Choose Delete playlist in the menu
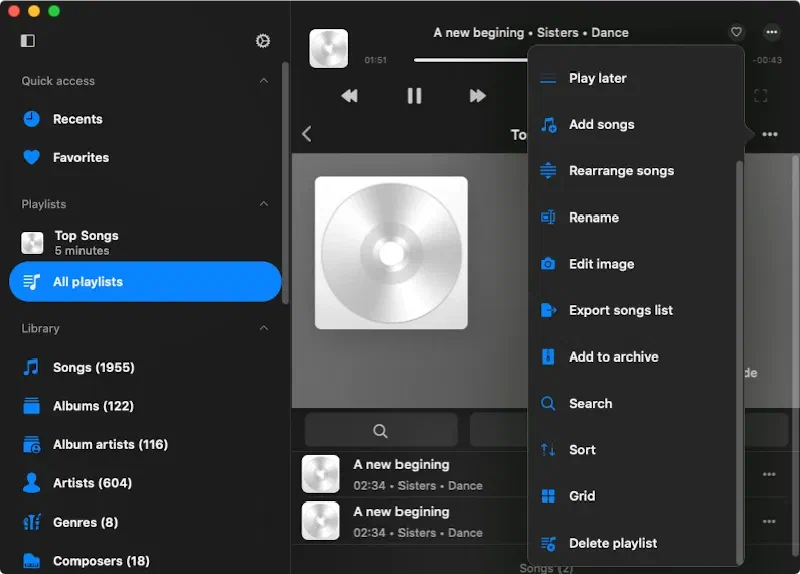 (x=612, y=543)
